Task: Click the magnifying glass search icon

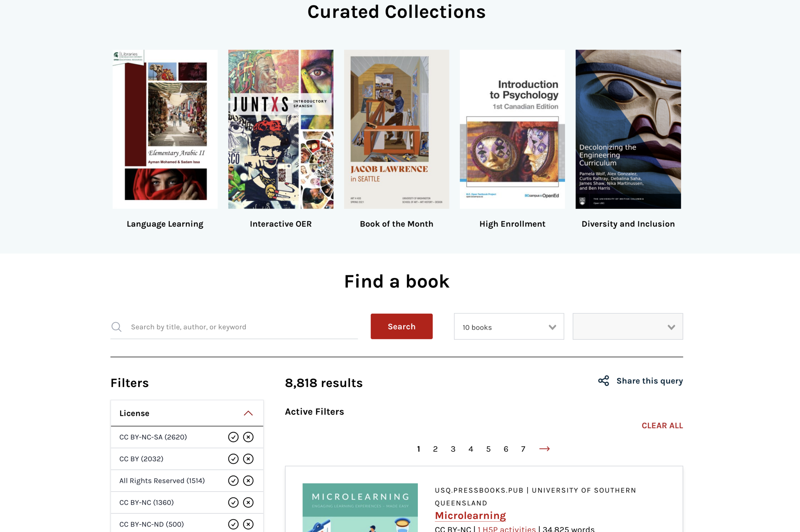Action: (117, 327)
